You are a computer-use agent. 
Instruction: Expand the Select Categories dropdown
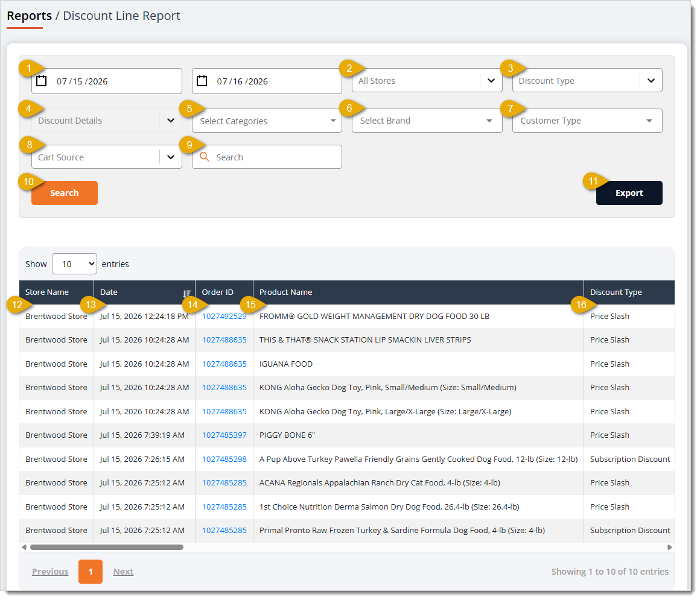click(267, 121)
